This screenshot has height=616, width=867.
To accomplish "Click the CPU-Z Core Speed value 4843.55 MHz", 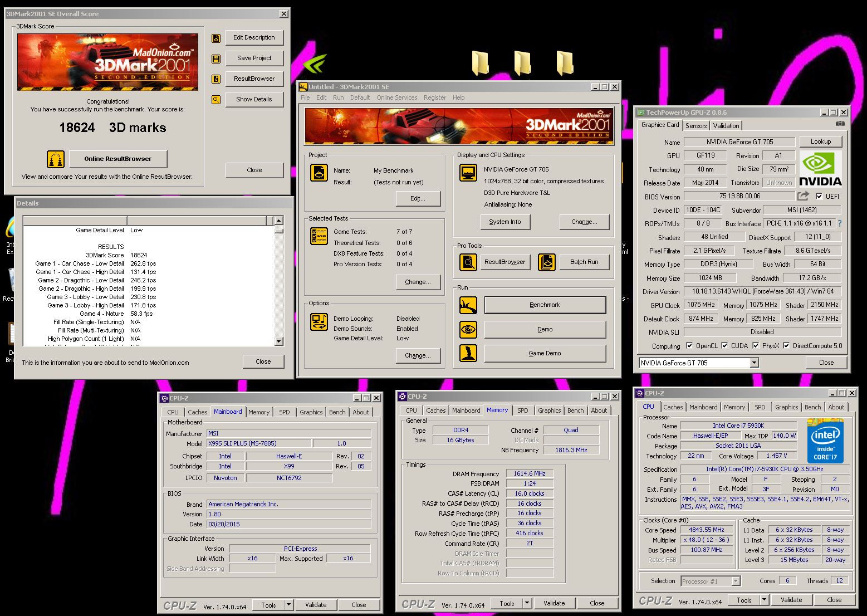I will point(706,530).
